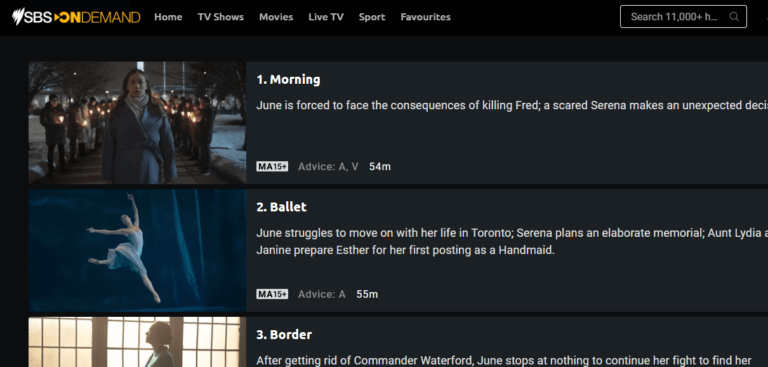The width and height of the screenshot is (768, 367).
Task: Open the TV Shows section
Action: coord(220,17)
